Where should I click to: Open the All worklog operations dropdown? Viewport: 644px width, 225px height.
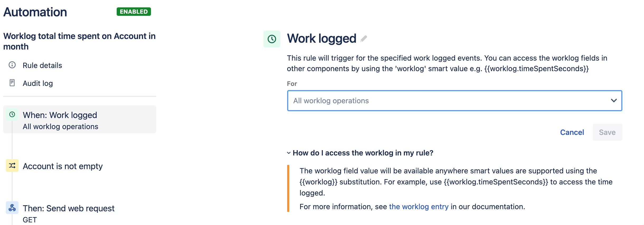tap(449, 101)
